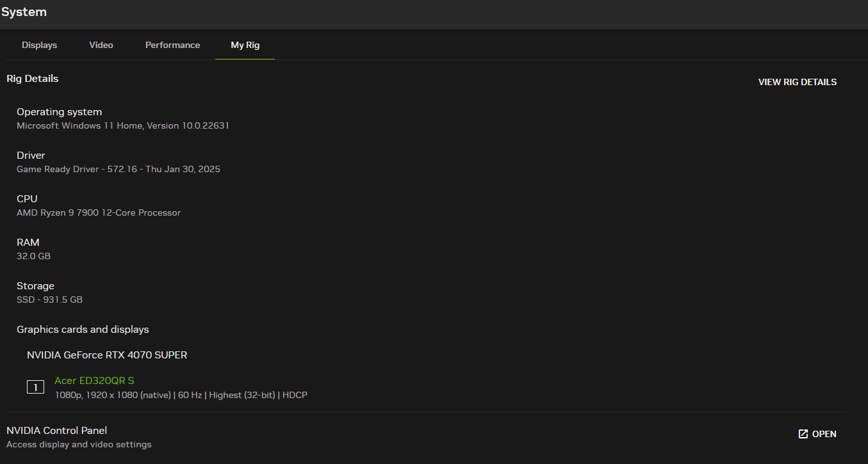
Task: Click the Rig Details heading
Action: coord(32,79)
